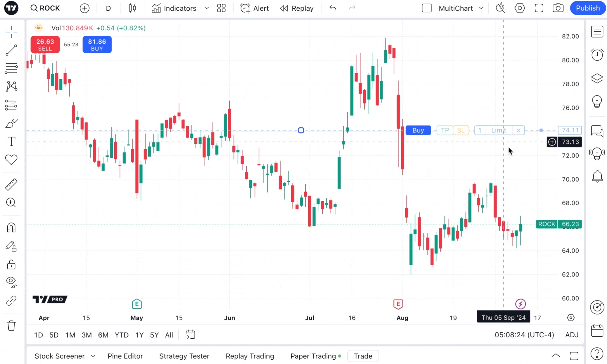
Task: Take a chart snapshot with camera icon
Action: [558, 8]
